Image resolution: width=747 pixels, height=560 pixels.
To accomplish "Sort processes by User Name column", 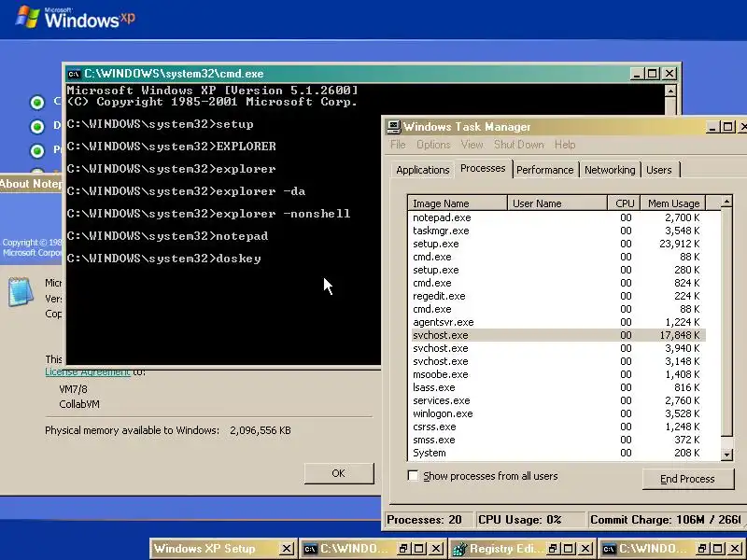I will pyautogui.click(x=557, y=203).
